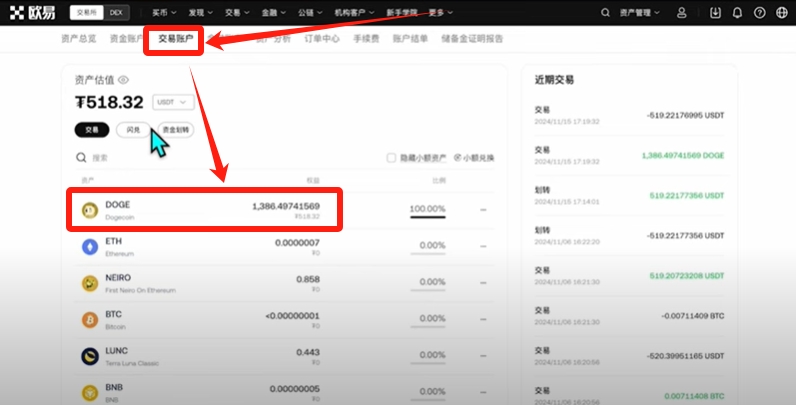
Task: Click the ₮518.32 total valuation
Action: [110, 102]
